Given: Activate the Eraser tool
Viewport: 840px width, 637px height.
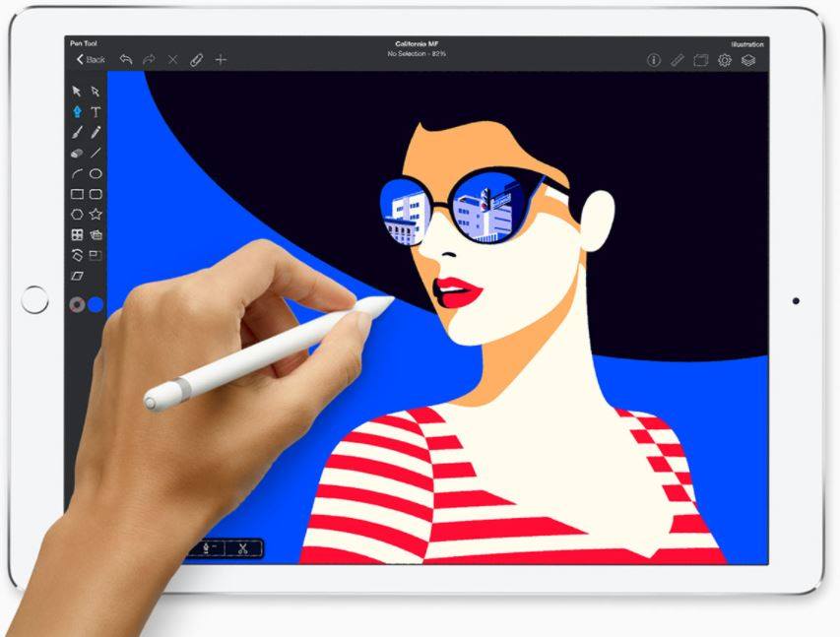Looking at the screenshot, I should (x=77, y=154).
